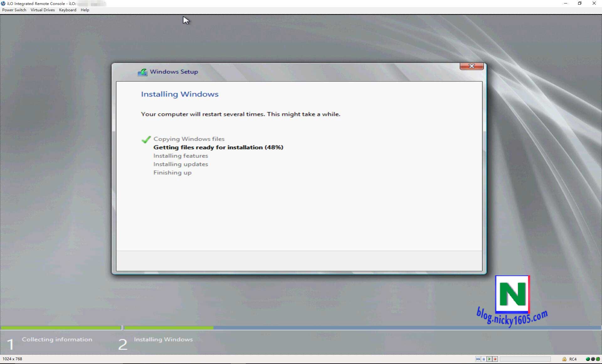Image resolution: width=602 pixels, height=364 pixels.
Task: Click the playback seek bar in status bar
Action: (x=525, y=359)
